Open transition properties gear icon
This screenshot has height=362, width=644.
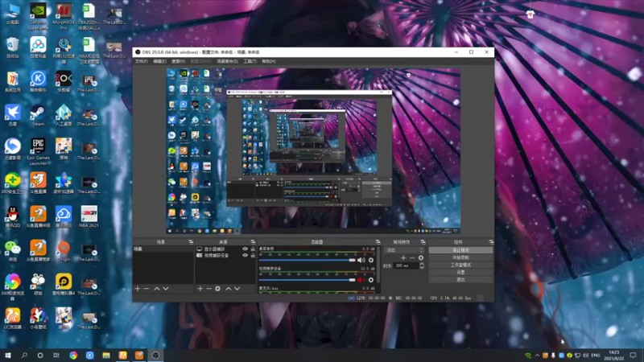[x=420, y=257]
